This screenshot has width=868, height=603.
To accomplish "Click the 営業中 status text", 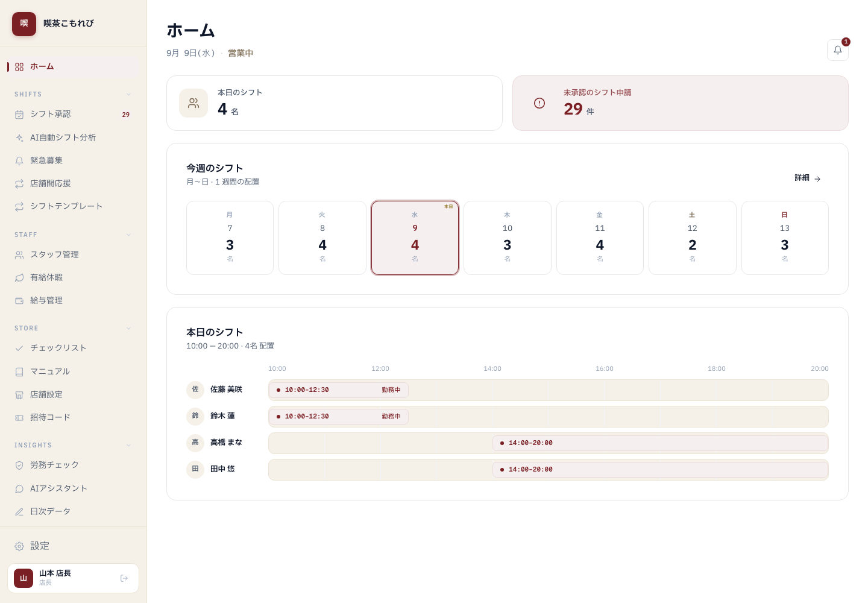I will [241, 53].
